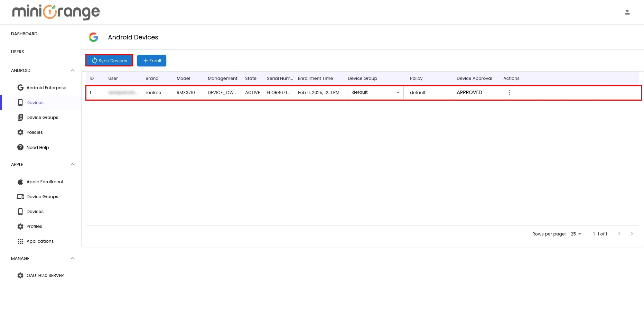Open the OAUTH2.0 SERVER settings
The width and height of the screenshot is (644, 324).
45,275
